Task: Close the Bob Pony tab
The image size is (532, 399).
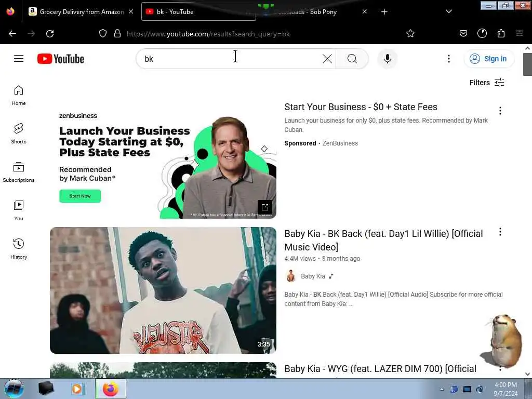Action: point(364,11)
